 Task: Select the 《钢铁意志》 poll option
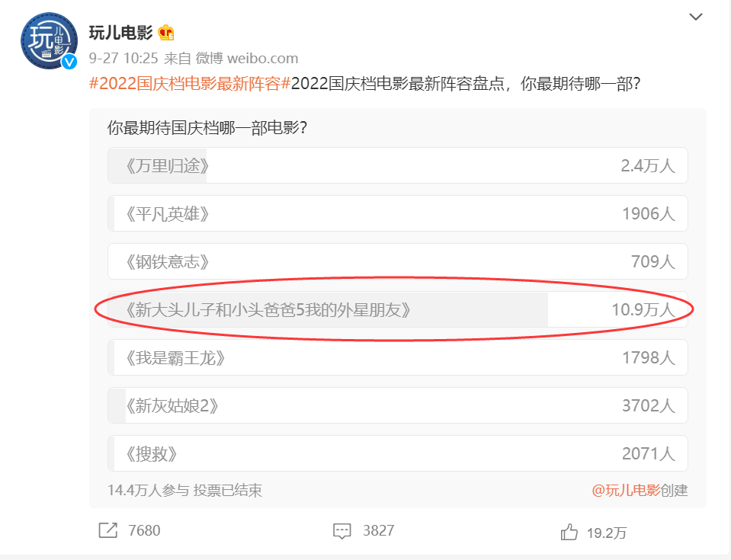tap(398, 261)
